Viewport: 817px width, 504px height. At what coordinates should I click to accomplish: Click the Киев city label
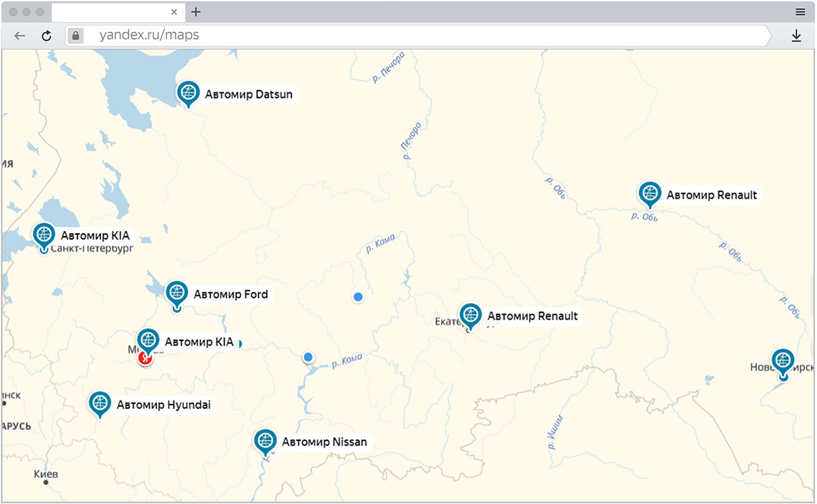click(46, 474)
